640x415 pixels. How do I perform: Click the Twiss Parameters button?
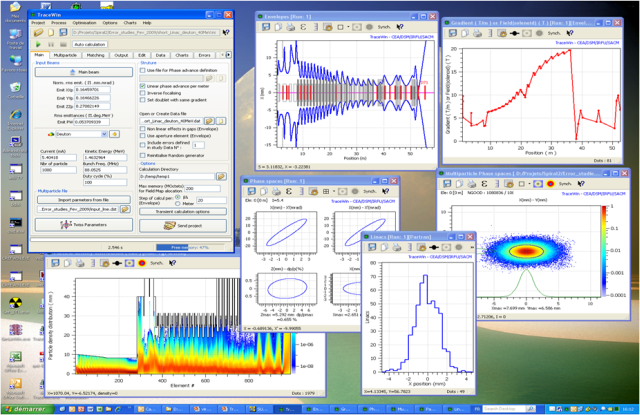pyautogui.click(x=84, y=225)
